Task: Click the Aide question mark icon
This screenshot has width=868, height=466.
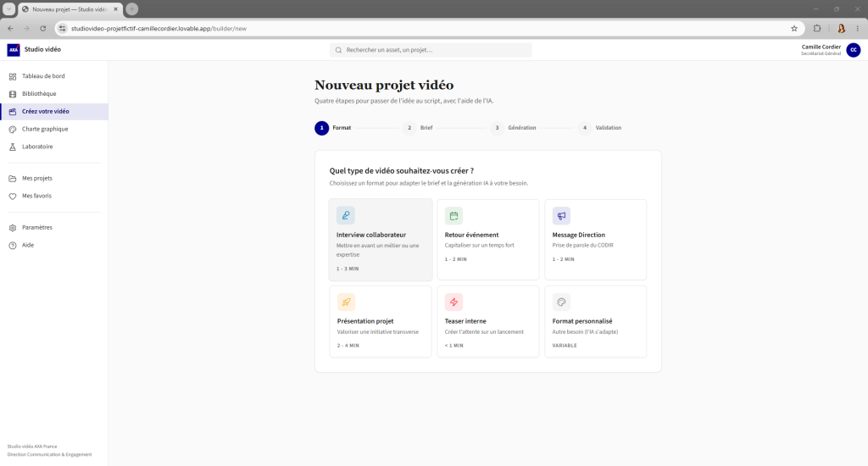Action: [13, 246]
